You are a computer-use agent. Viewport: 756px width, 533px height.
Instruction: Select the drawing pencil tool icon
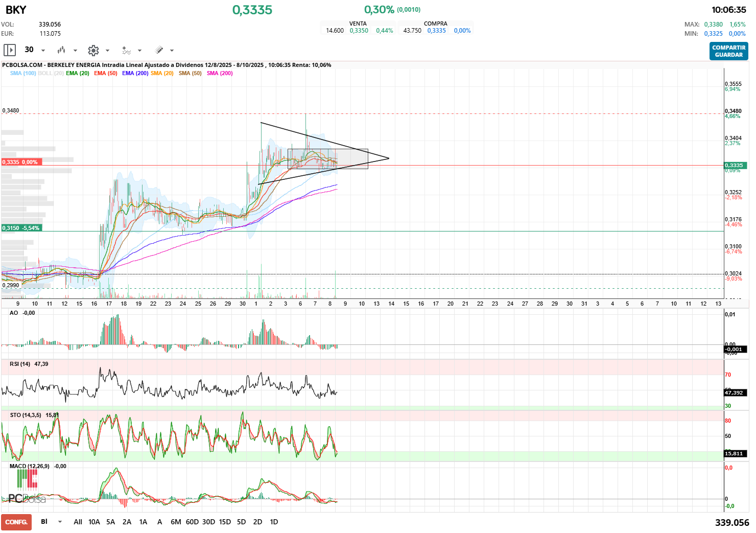pos(159,50)
